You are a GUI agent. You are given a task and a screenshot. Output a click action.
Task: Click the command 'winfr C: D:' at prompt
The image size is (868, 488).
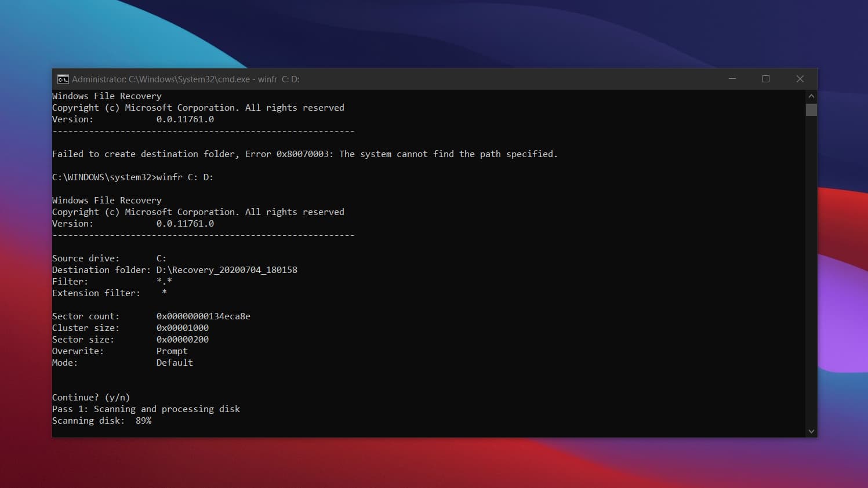point(185,177)
